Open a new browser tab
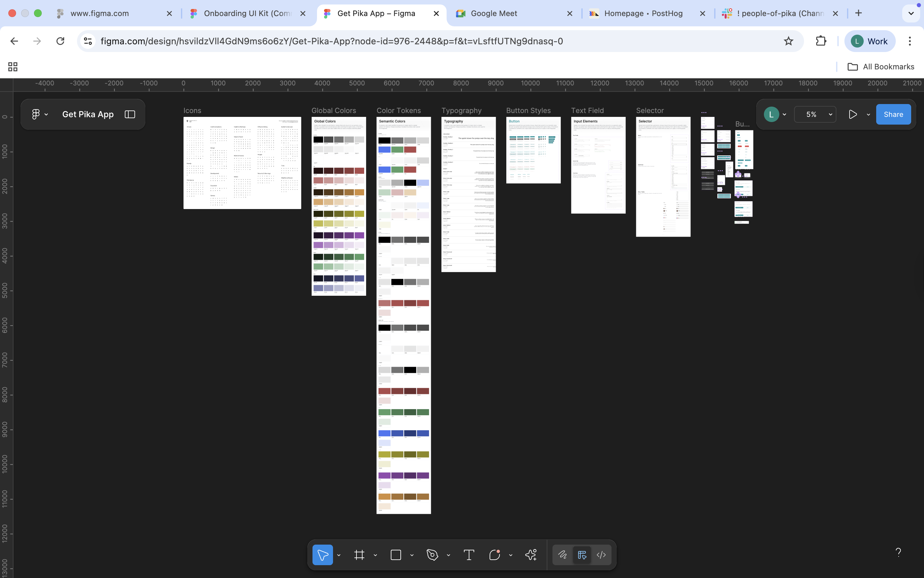 tap(858, 13)
